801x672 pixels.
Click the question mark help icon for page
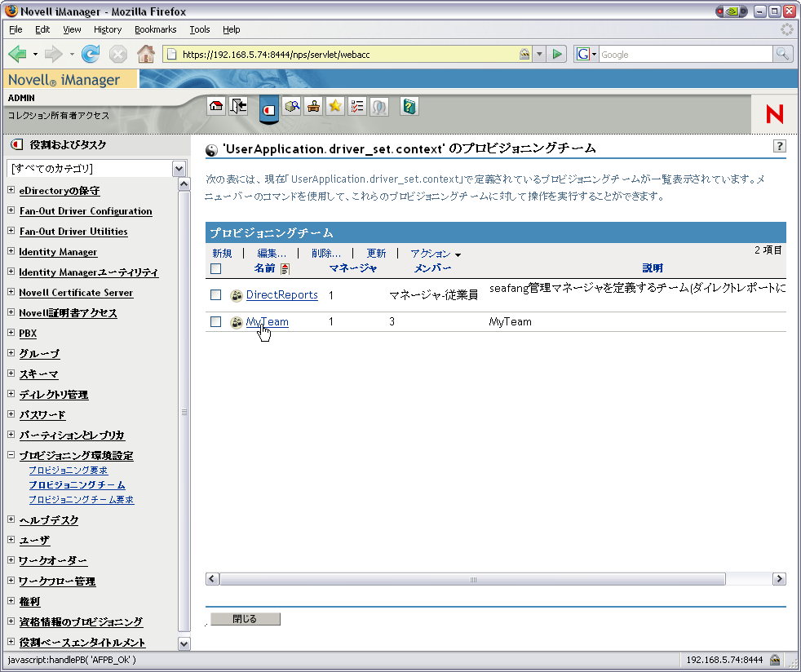tap(779, 146)
